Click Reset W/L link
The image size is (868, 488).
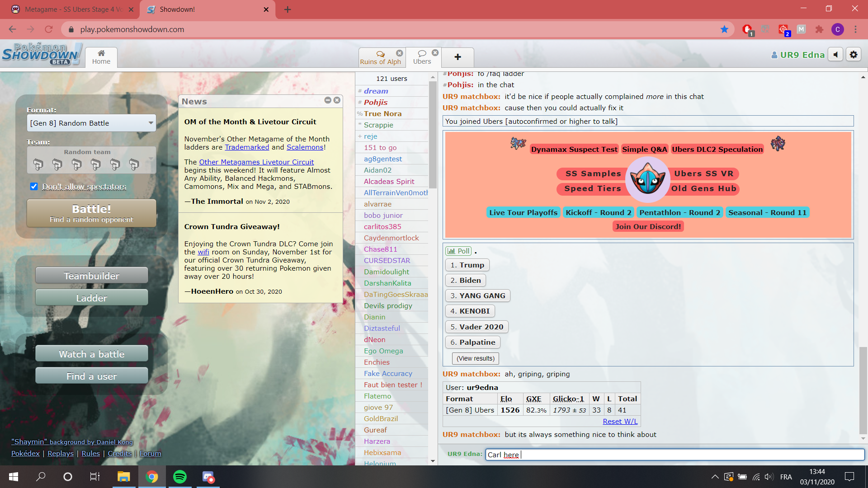tap(620, 422)
